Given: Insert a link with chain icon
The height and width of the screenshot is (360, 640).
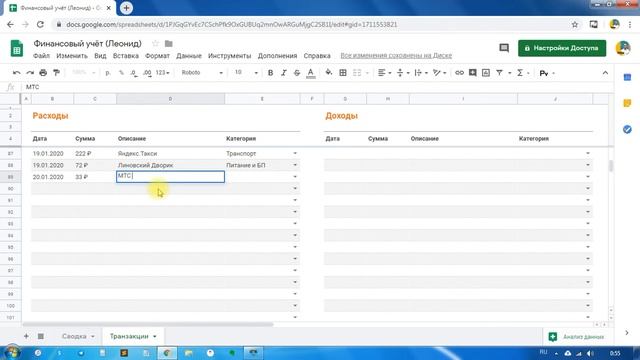Looking at the screenshot, I should tap(459, 73).
